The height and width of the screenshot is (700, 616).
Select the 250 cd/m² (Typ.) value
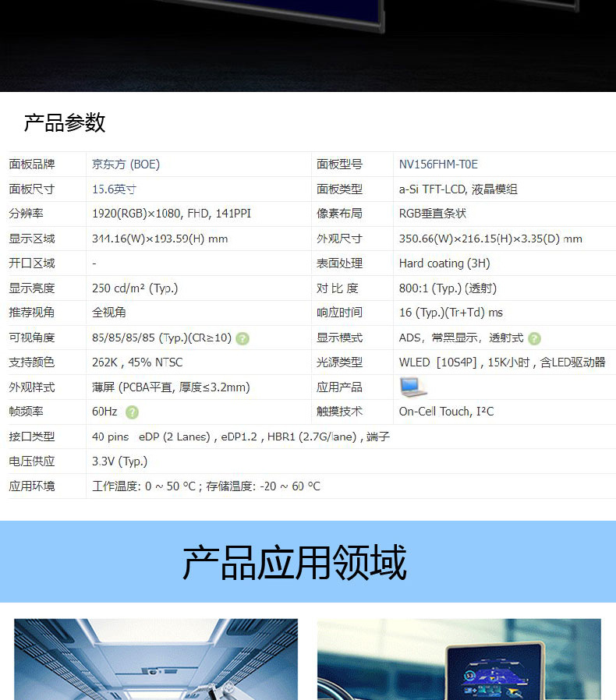135,288
